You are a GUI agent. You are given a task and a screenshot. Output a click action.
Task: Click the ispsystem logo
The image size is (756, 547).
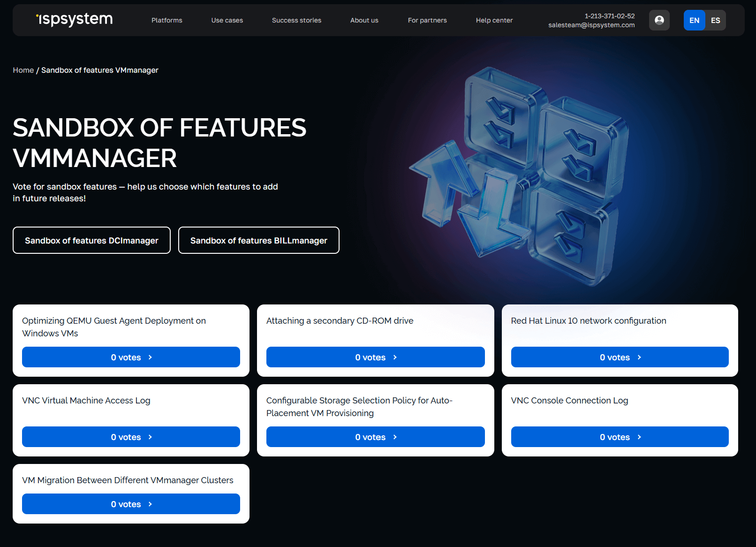[75, 19]
